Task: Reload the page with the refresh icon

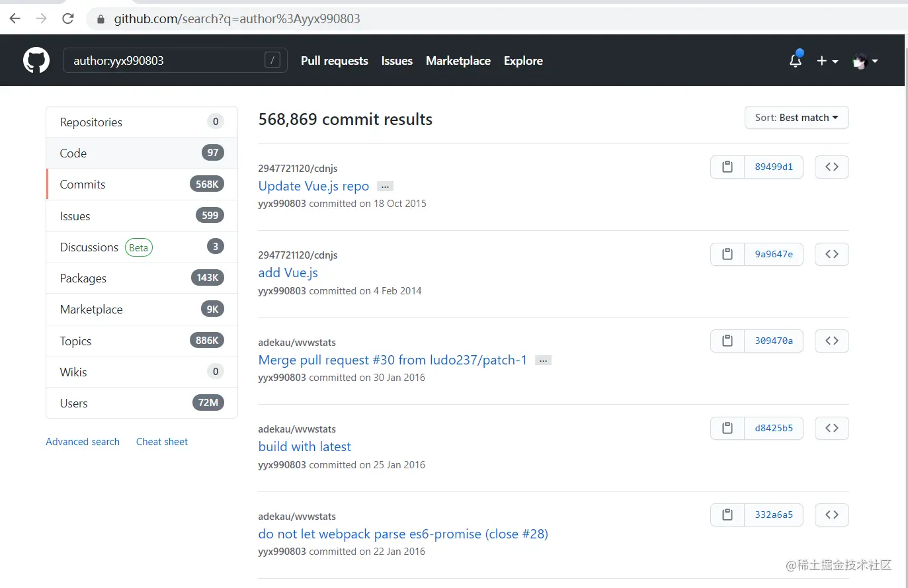Action: (67, 19)
